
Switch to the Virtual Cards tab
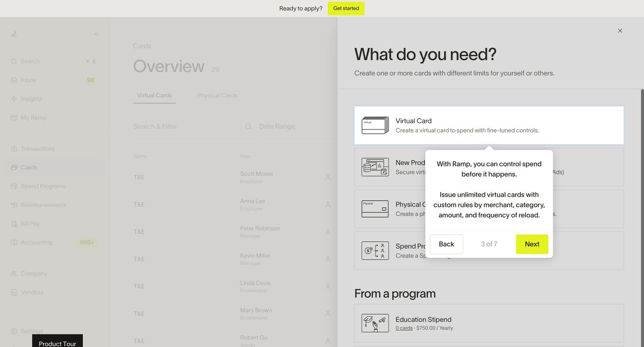click(155, 95)
